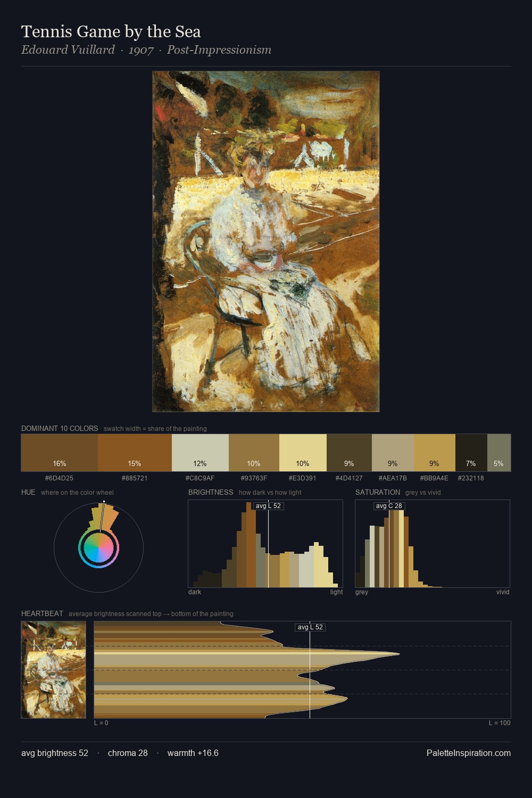Click the hex code label #E3D391

[x=303, y=478]
